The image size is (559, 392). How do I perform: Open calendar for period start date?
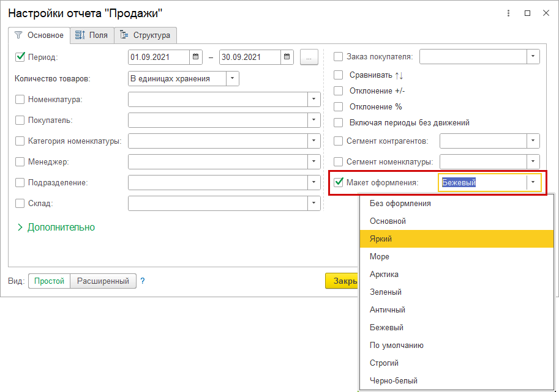(196, 57)
